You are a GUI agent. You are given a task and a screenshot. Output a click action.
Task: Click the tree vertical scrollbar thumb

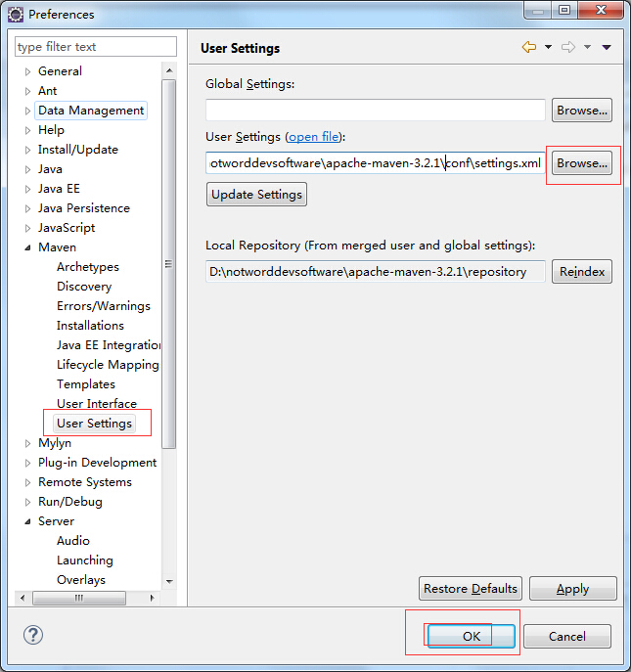(x=169, y=263)
